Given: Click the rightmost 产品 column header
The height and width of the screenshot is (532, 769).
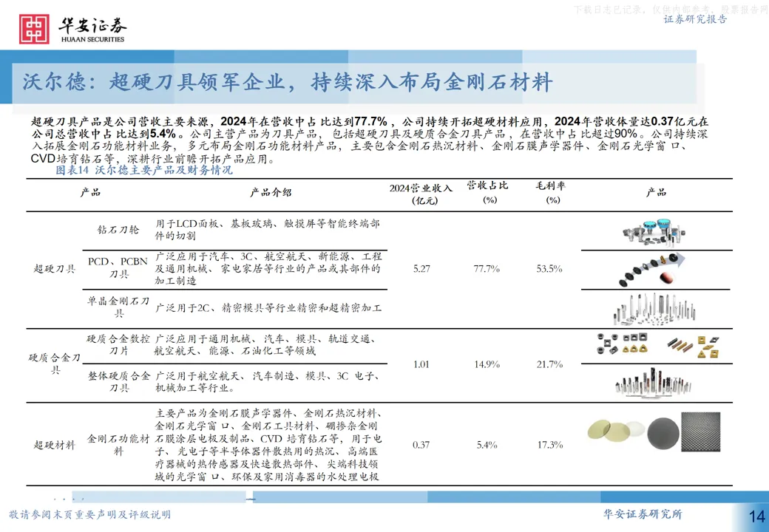Looking at the screenshot, I should pos(656,192).
